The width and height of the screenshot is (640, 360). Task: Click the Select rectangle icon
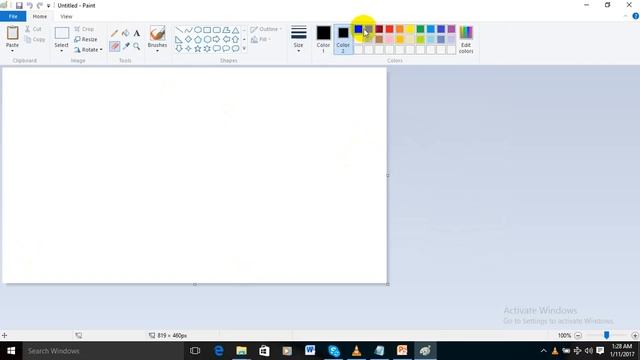coord(62,33)
